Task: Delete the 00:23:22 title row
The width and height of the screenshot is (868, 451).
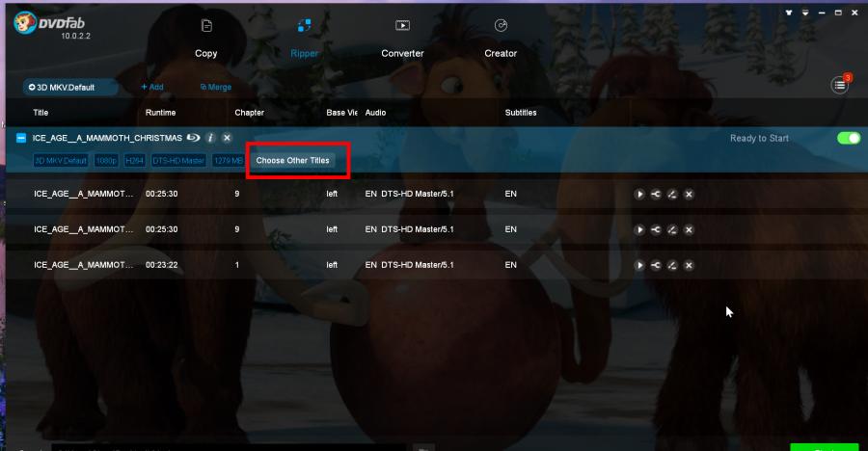Action: (x=689, y=266)
